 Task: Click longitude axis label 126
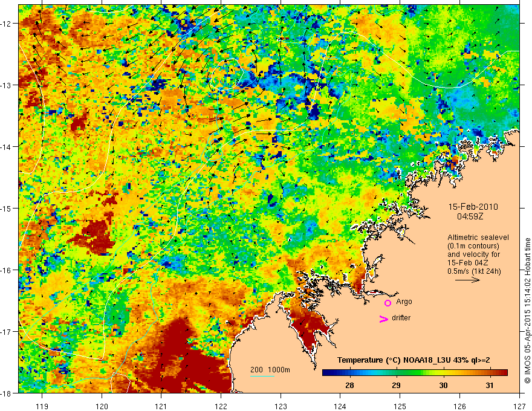459,406
